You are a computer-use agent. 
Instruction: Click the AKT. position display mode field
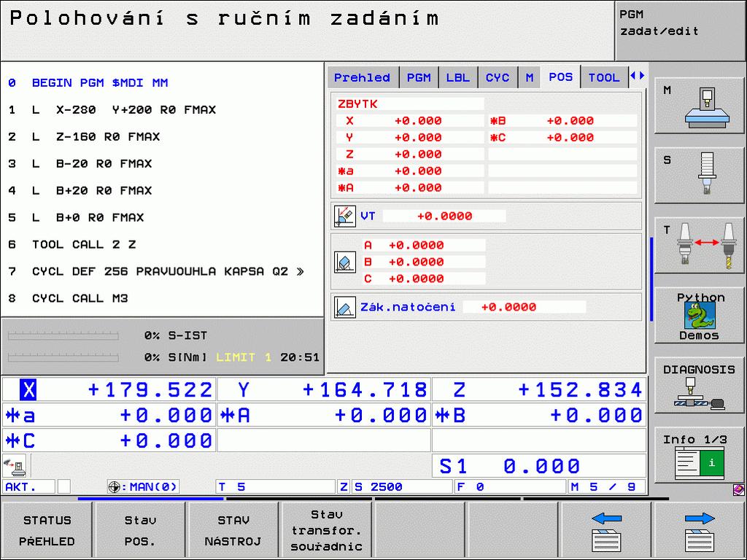pos(29,486)
